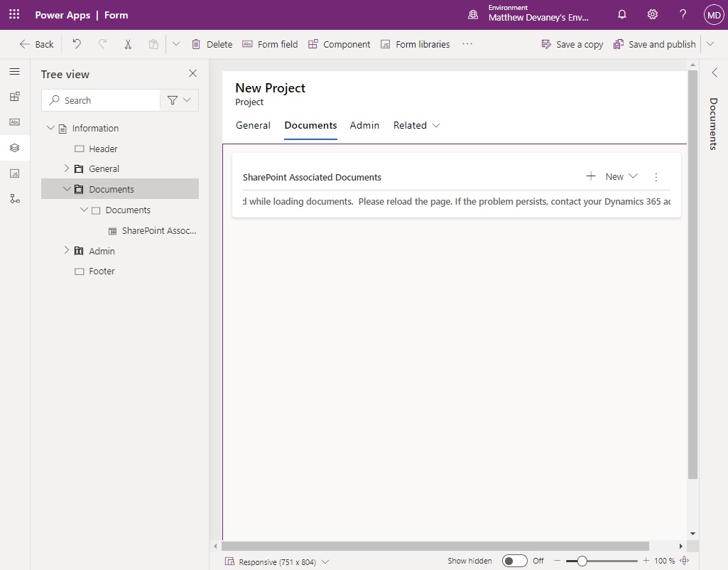
Task: Select the Components icon in left sidebar
Action: [14, 96]
